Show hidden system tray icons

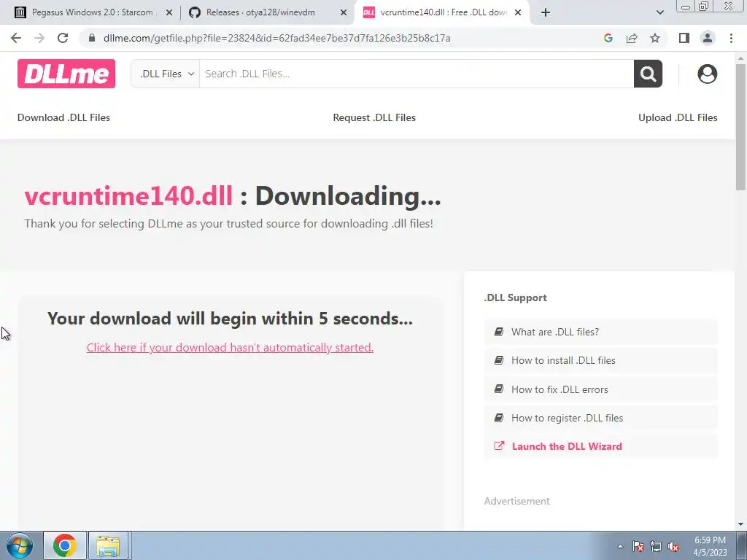coord(620,546)
